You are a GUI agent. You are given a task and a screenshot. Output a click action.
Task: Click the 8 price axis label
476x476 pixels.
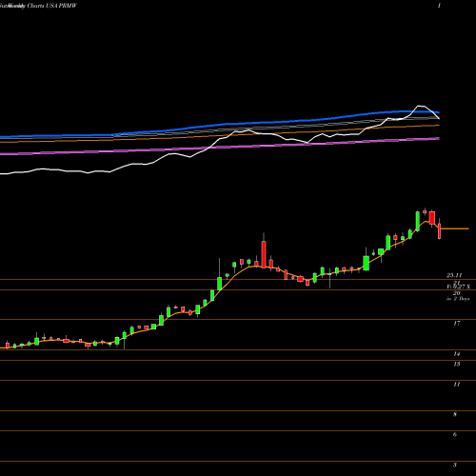tap(455, 414)
